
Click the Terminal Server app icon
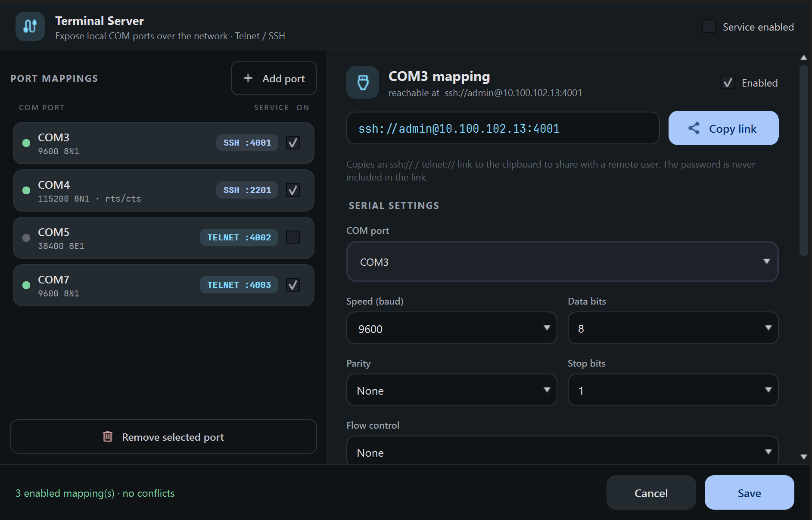(x=30, y=27)
